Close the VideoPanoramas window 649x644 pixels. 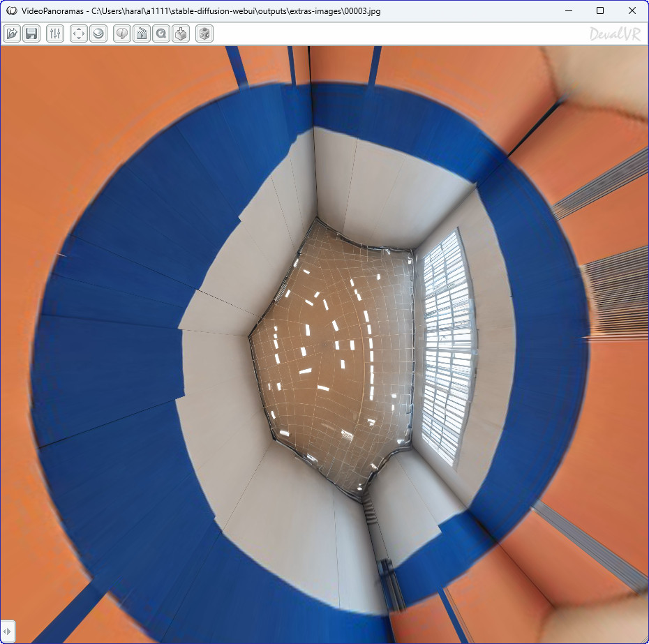click(632, 11)
